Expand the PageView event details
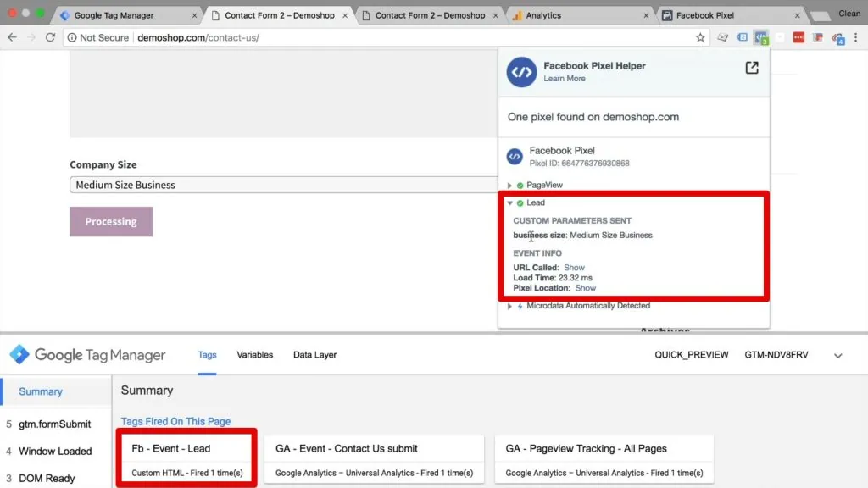 [509, 185]
